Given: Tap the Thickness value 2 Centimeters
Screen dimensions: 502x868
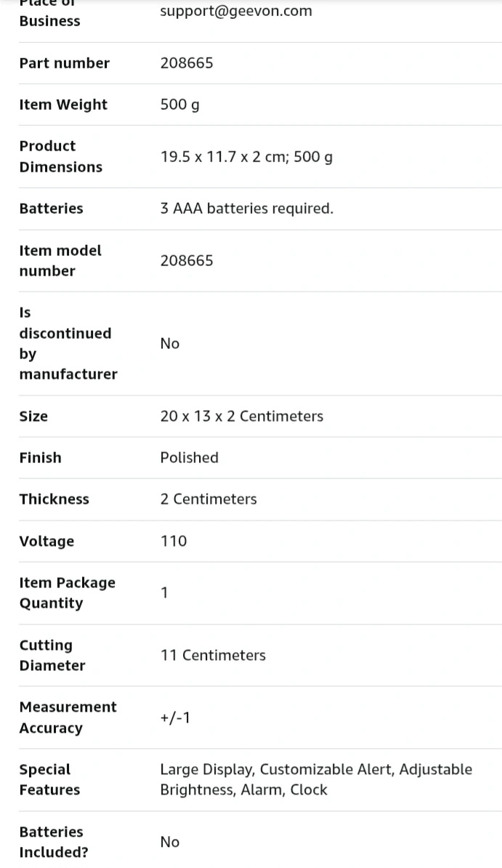Looking at the screenshot, I should point(209,499).
